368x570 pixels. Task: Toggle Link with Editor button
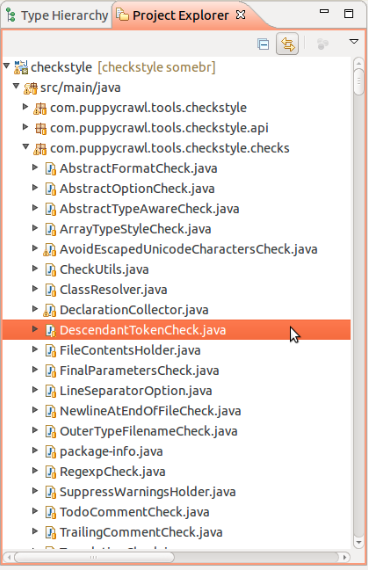point(287,44)
